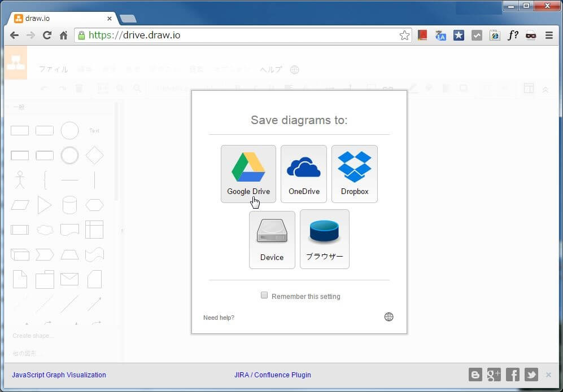Select OneDrive for saving diagrams
Image resolution: width=563 pixels, height=392 pixels.
click(304, 173)
